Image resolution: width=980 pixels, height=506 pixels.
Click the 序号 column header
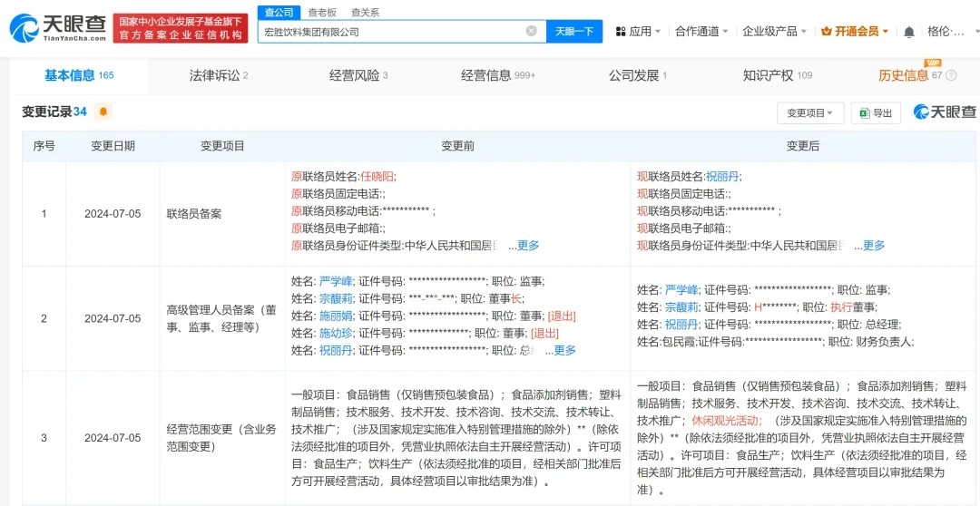44,147
